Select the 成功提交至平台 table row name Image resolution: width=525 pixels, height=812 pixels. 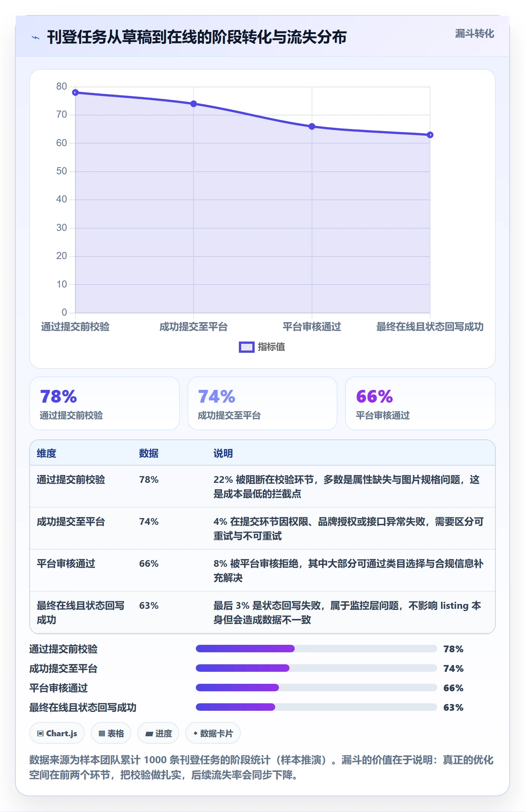(71, 521)
